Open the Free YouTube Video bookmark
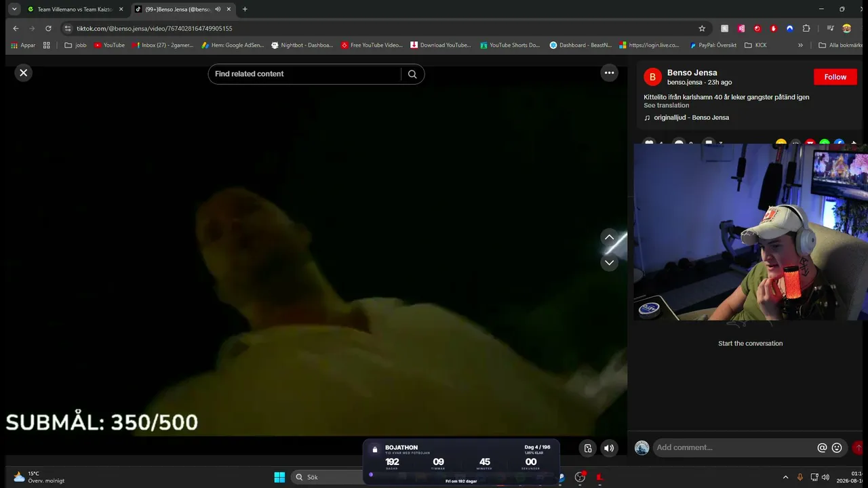This screenshot has height=488, width=868. tap(372, 45)
